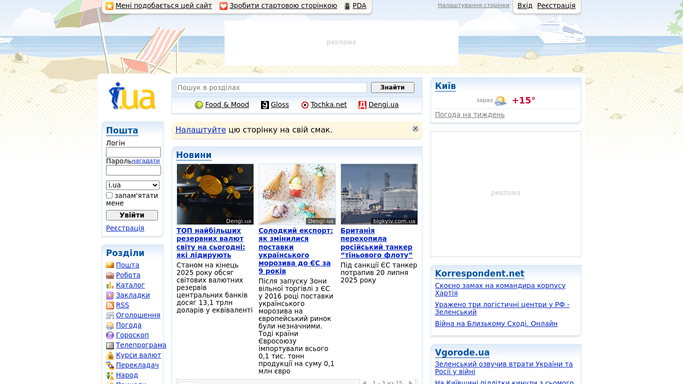Image resolution: width=683 pixels, height=384 pixels.
Task: Open the Реєстрація link under login form
Action: click(x=125, y=228)
